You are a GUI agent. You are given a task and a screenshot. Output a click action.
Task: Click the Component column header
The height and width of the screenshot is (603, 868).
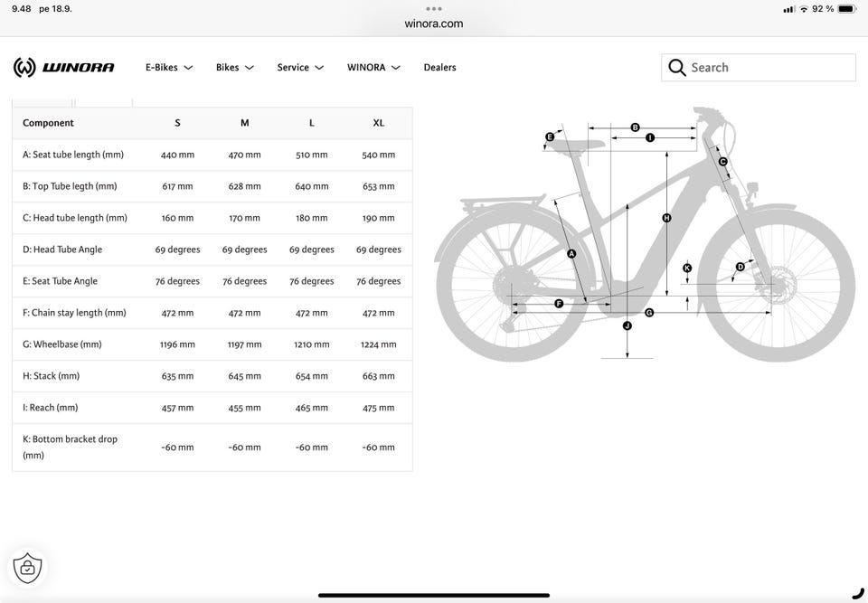point(48,123)
